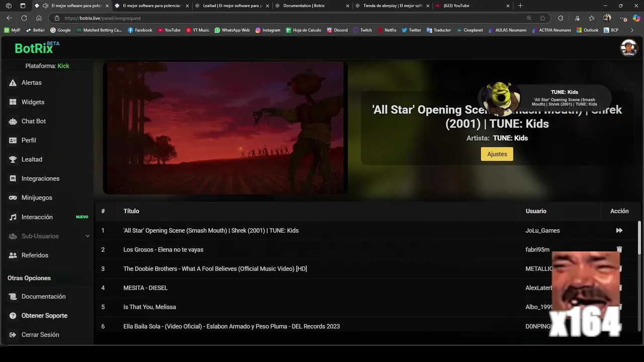Select the Los Grosos - Elena no te vayas title
The height and width of the screenshot is (362, 644).
click(x=164, y=249)
